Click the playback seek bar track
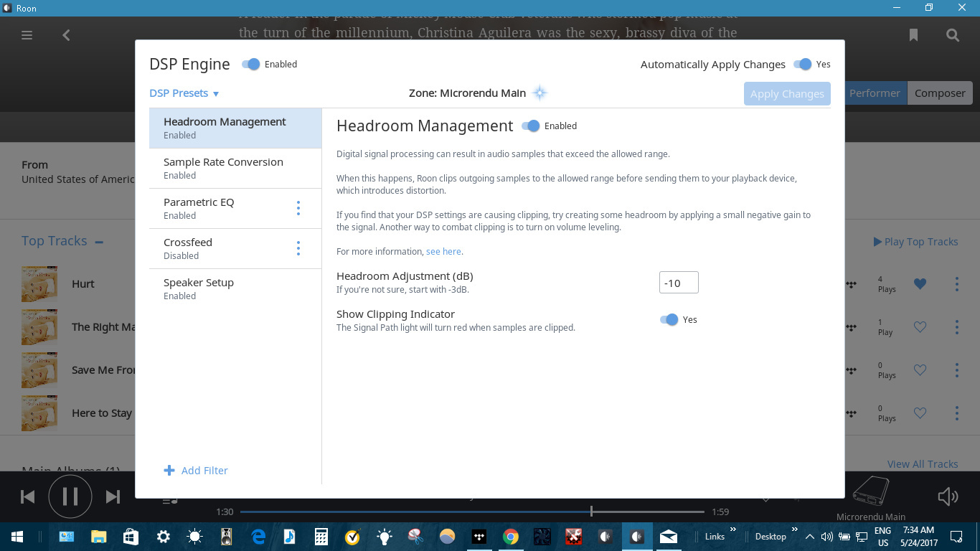This screenshot has height=551, width=980. 472,512
